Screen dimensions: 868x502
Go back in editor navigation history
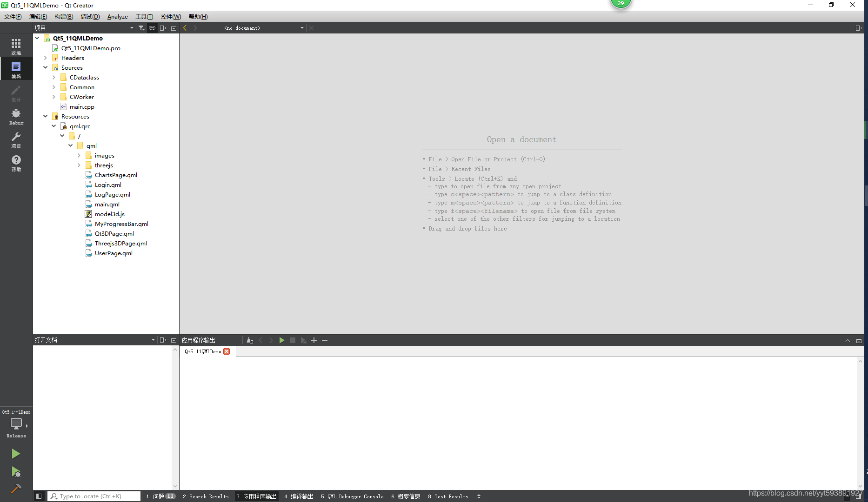pyautogui.click(x=185, y=28)
